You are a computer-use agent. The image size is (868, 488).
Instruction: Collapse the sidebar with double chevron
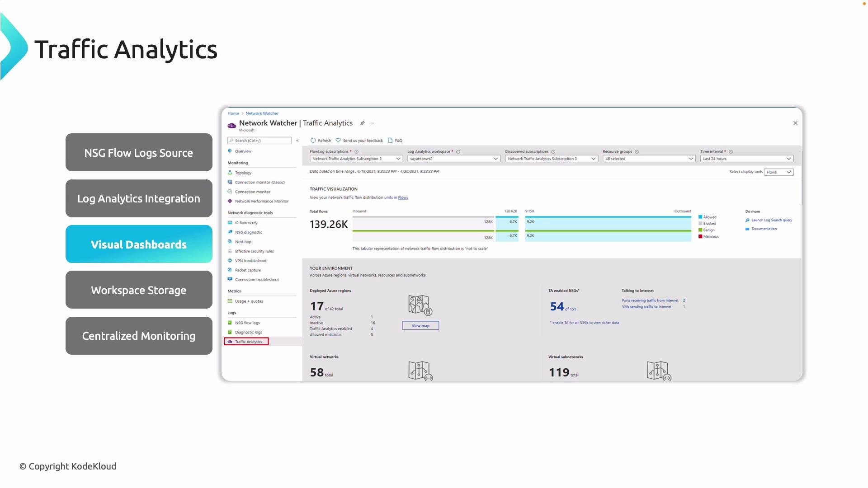pos(297,141)
